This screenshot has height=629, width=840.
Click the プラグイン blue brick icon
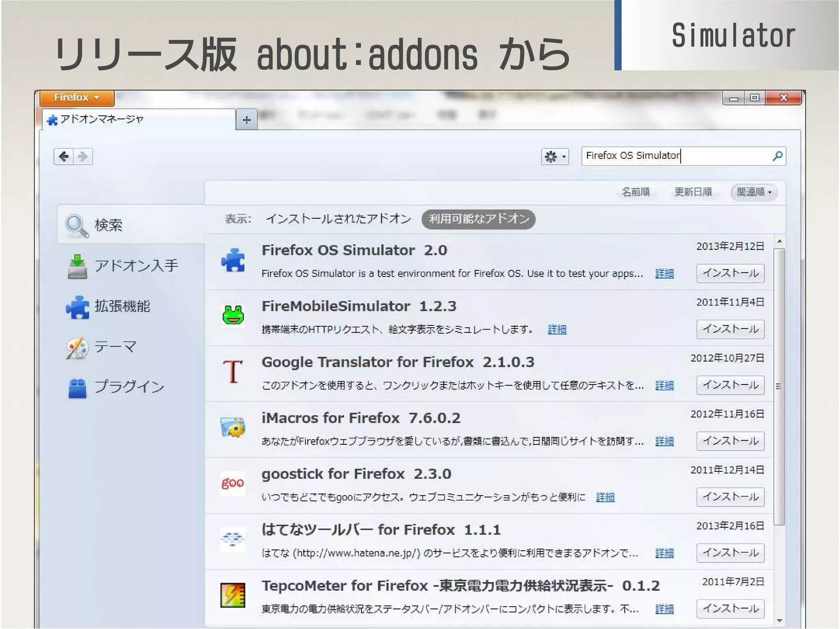(77, 388)
